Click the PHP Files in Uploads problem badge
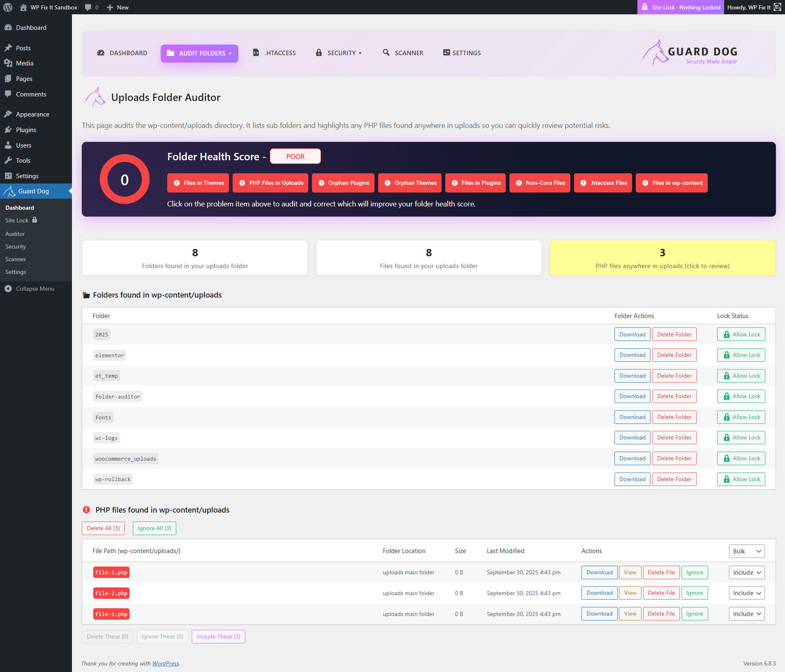The height and width of the screenshot is (672, 785). [271, 183]
